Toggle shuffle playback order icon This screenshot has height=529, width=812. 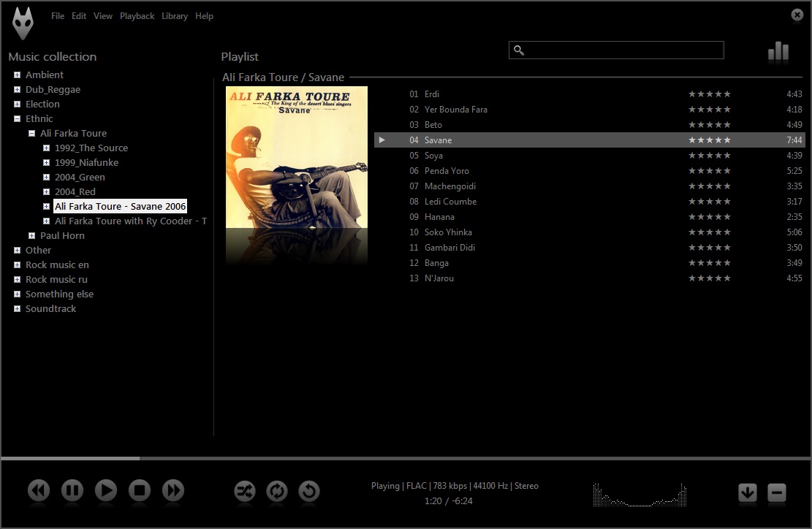coord(244,491)
